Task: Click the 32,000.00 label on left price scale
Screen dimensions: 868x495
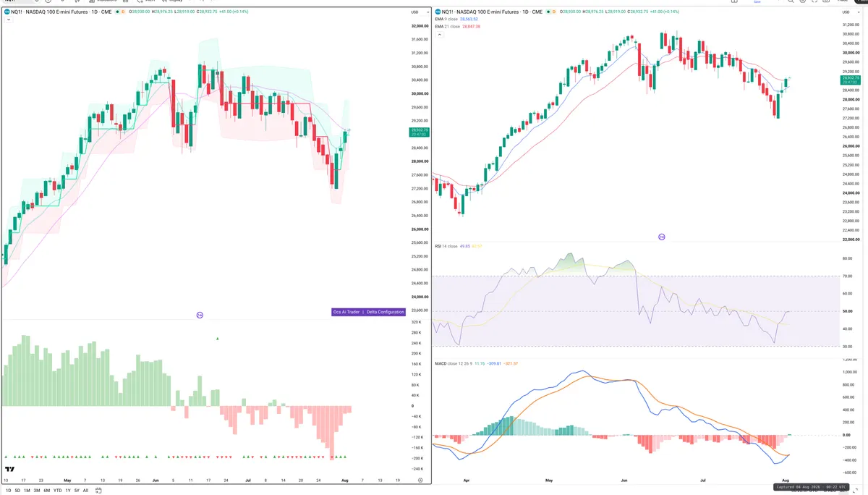Action: pos(420,26)
